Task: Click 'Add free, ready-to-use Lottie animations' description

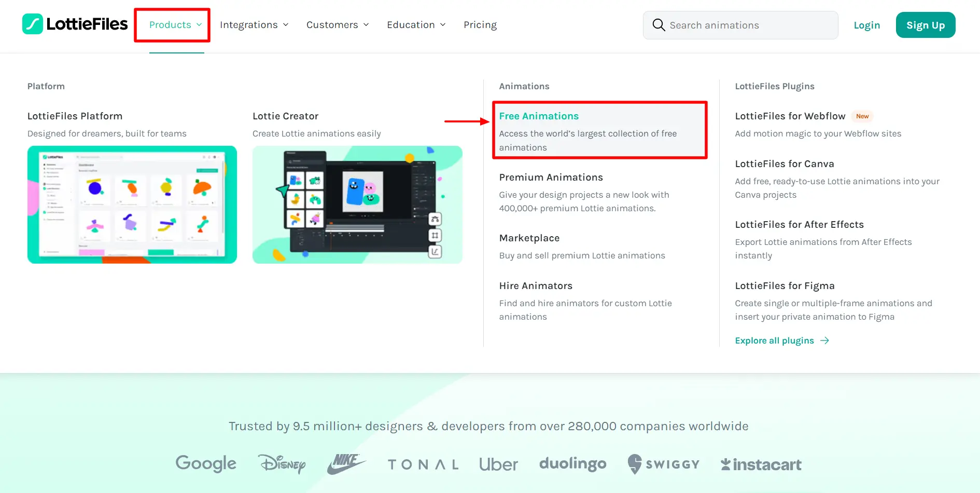Action: click(x=837, y=188)
